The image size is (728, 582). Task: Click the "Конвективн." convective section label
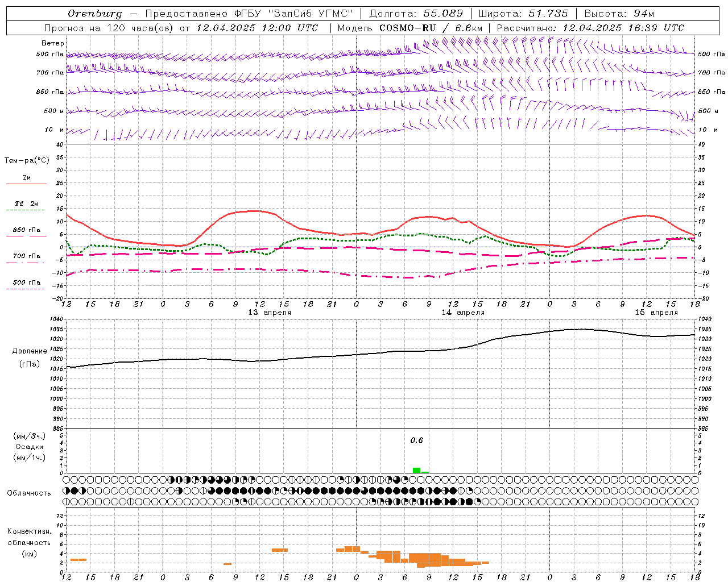[30, 531]
